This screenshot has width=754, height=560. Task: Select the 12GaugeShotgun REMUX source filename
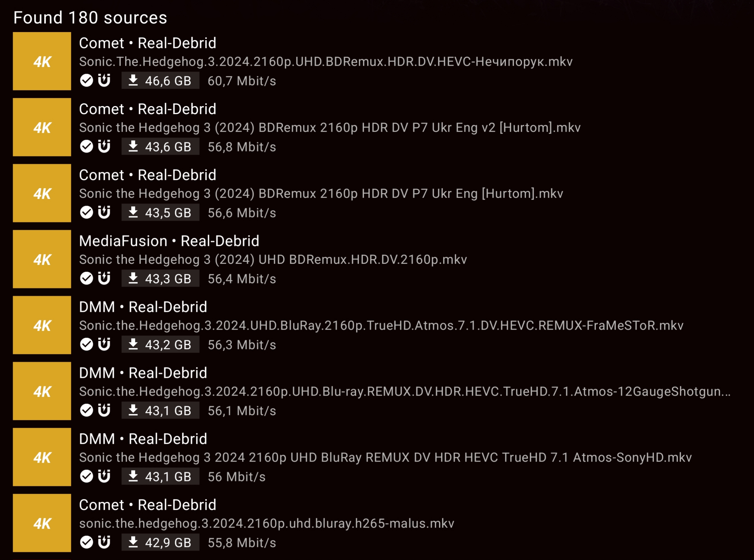click(405, 392)
